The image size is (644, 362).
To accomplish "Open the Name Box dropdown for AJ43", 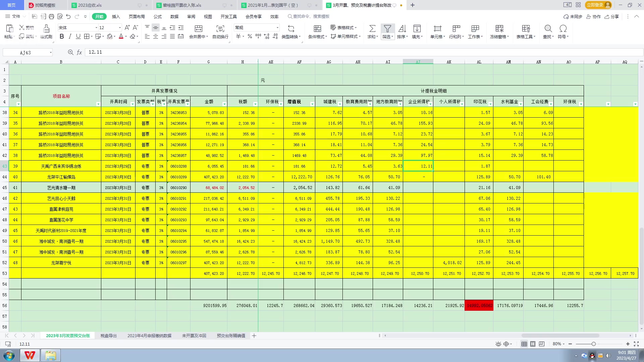I will coord(51,53).
